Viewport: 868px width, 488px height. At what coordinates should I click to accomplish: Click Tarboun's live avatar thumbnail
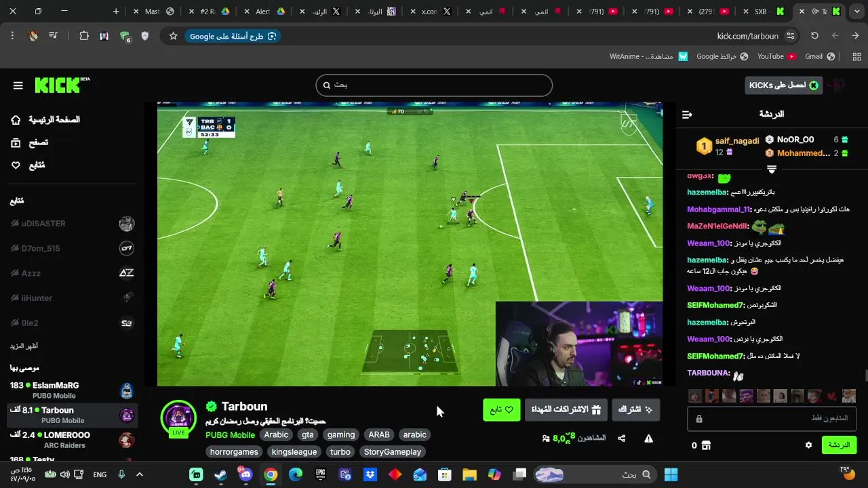point(178,418)
